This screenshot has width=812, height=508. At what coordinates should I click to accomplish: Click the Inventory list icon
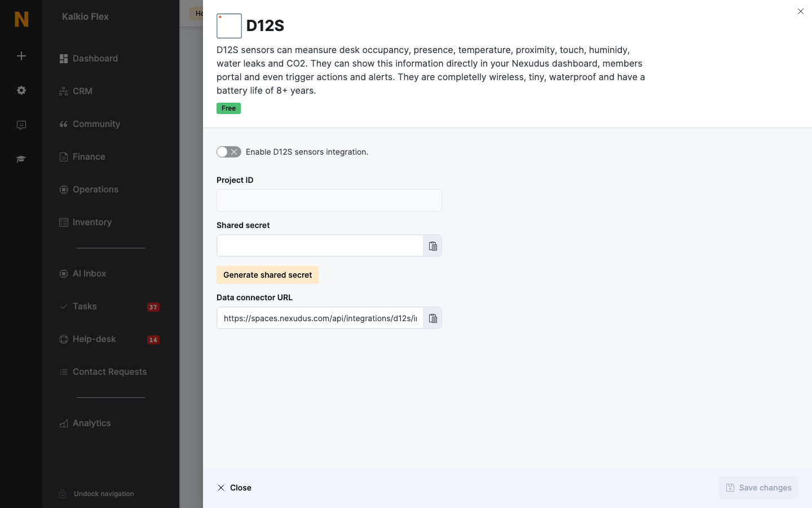(64, 222)
